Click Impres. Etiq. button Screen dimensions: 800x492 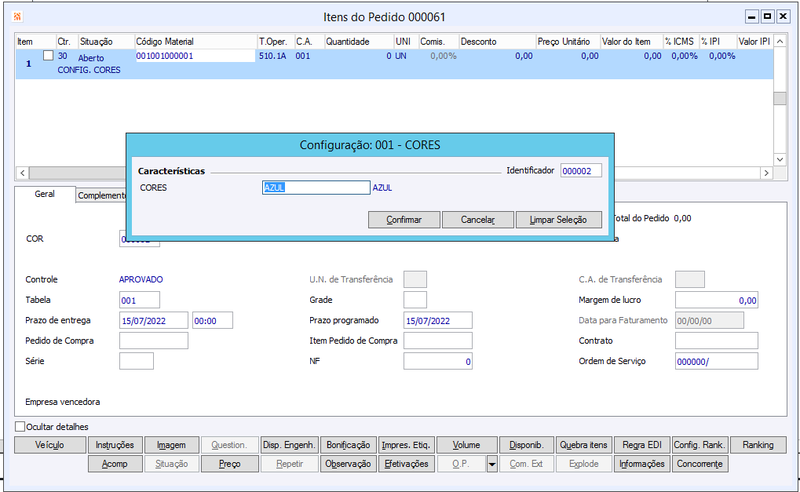(406, 445)
